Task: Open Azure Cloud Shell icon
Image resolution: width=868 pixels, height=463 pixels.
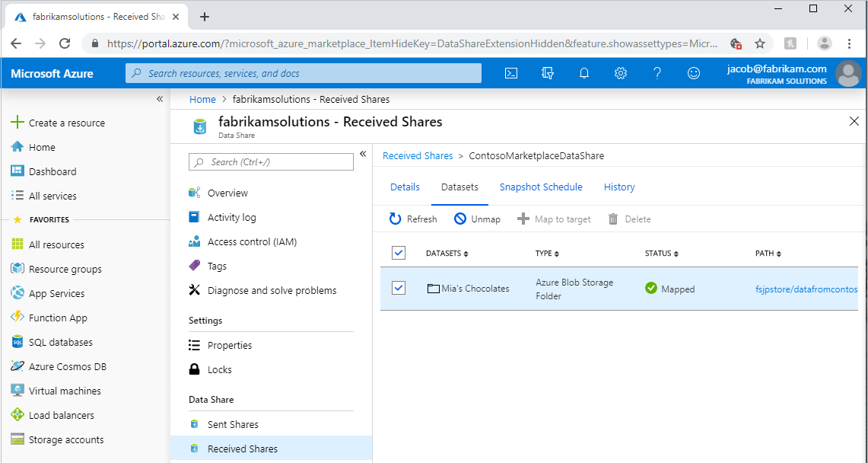Action: (x=511, y=73)
